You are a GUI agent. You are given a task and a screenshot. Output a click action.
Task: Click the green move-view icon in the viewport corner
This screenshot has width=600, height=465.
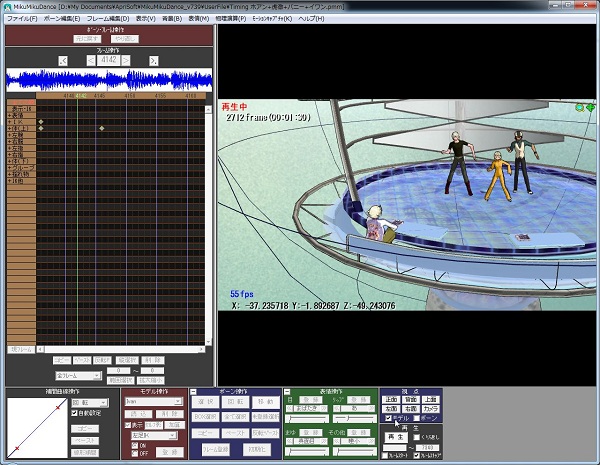[590, 108]
